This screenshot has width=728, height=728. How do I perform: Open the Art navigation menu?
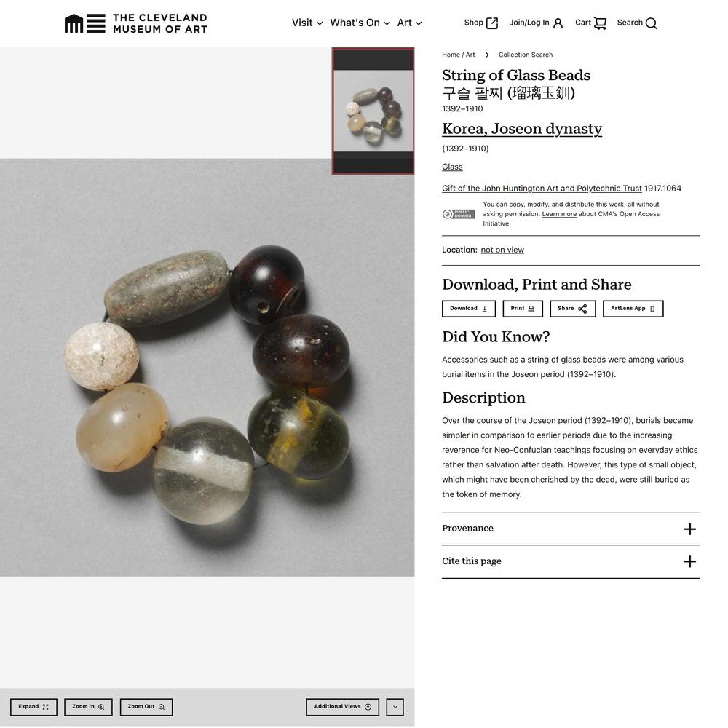409,23
